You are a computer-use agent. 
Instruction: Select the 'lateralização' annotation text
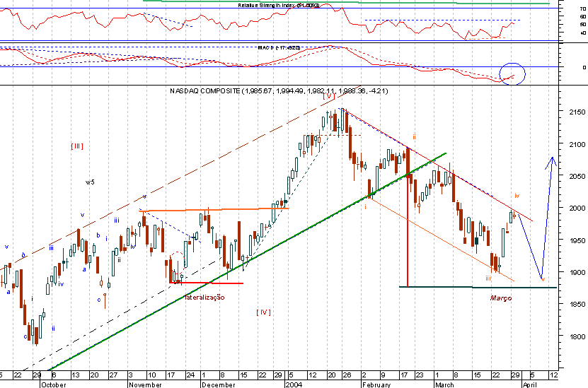point(204,298)
